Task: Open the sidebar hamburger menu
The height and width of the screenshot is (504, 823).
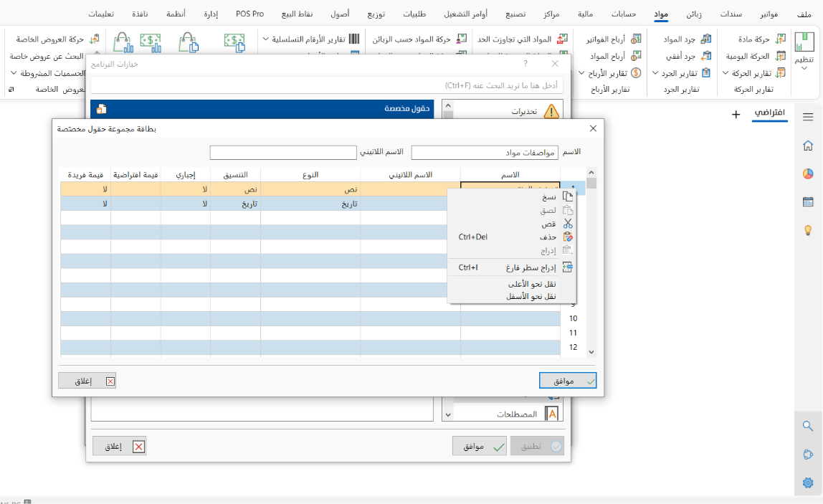Action: 808,117
